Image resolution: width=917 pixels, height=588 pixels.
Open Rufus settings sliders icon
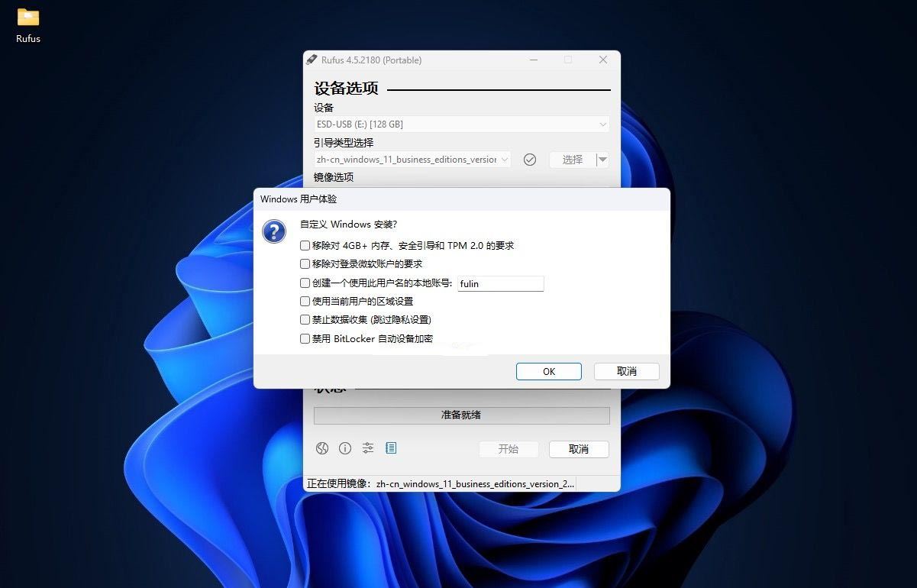pos(368,448)
